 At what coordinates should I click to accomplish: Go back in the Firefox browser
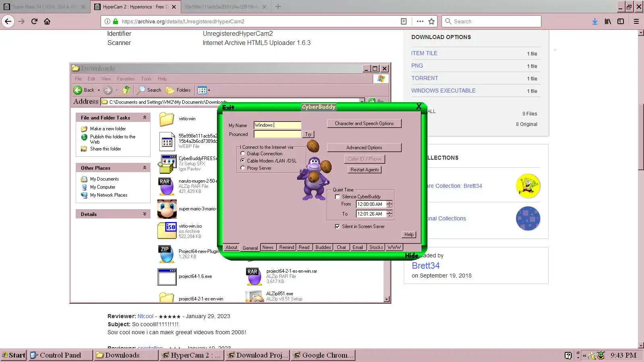coord(8,21)
